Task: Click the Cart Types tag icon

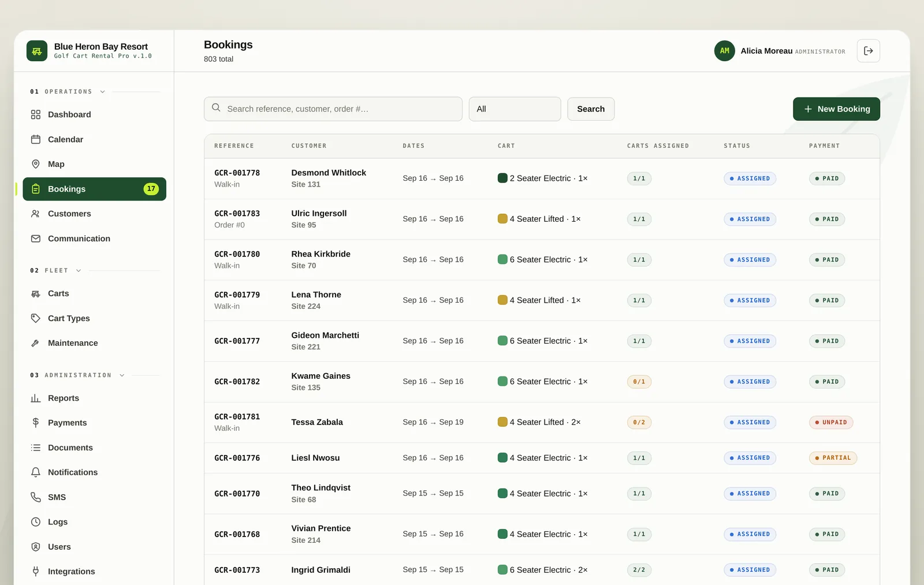Action: [36, 318]
